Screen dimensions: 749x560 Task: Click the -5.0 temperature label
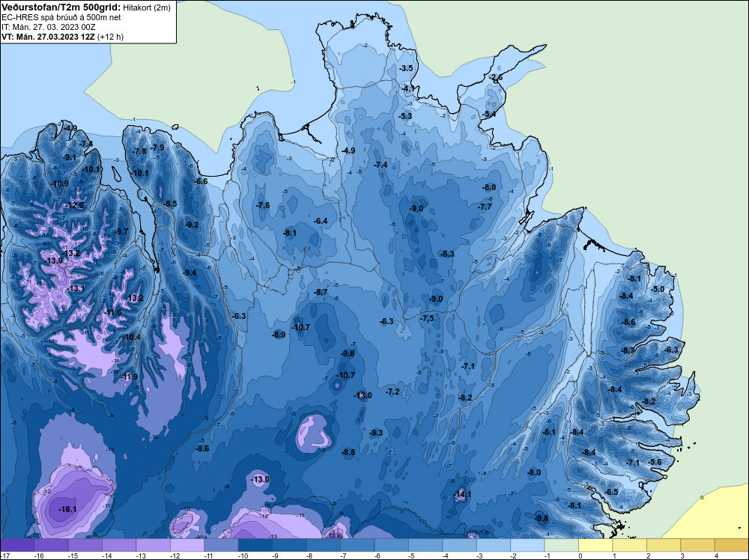658,289
